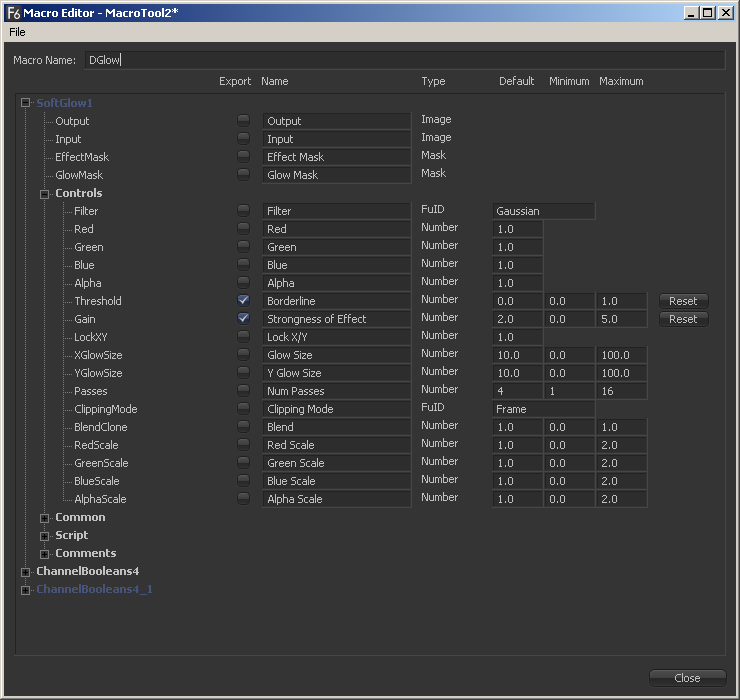The height and width of the screenshot is (700, 740).
Task: Close the Macro Editor dialog
Action: (687, 678)
